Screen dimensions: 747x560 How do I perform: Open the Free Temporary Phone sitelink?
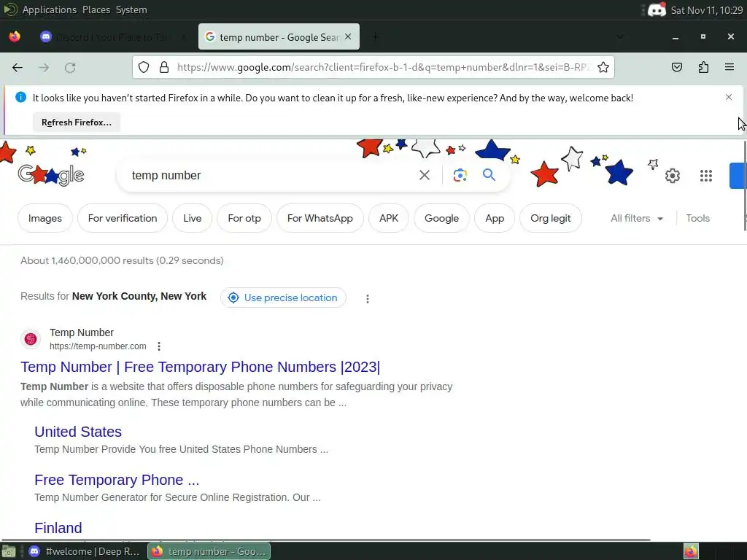(117, 480)
